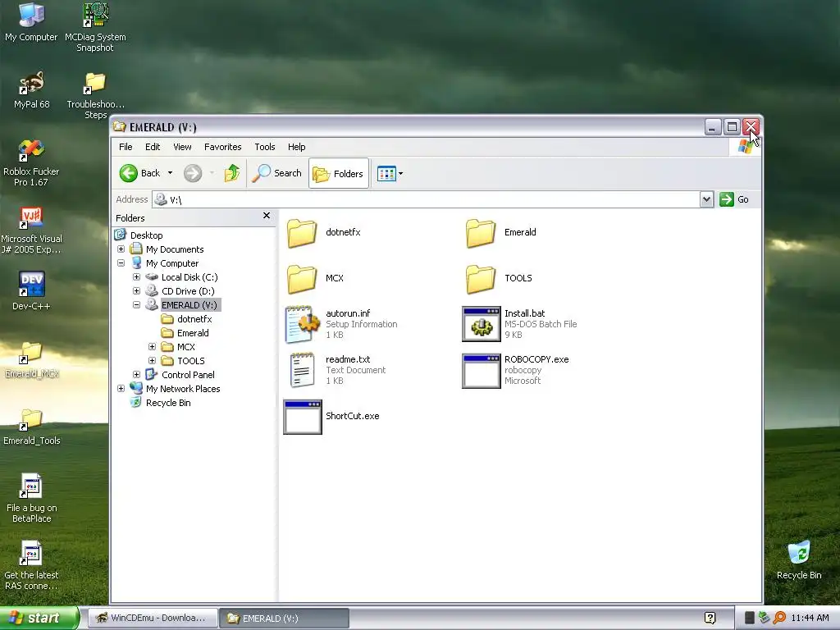The width and height of the screenshot is (840, 630).
Task: Open the Start menu
Action: (x=39, y=618)
